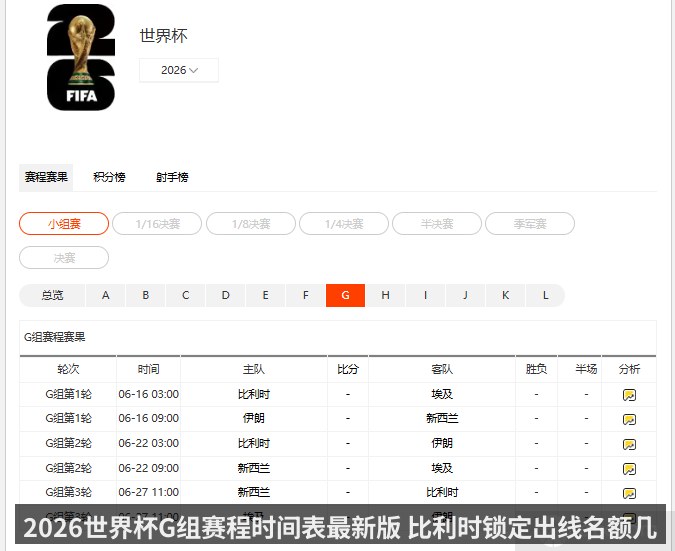
Task: Select the 1/8决赛 stage button
Action: [x=251, y=224]
